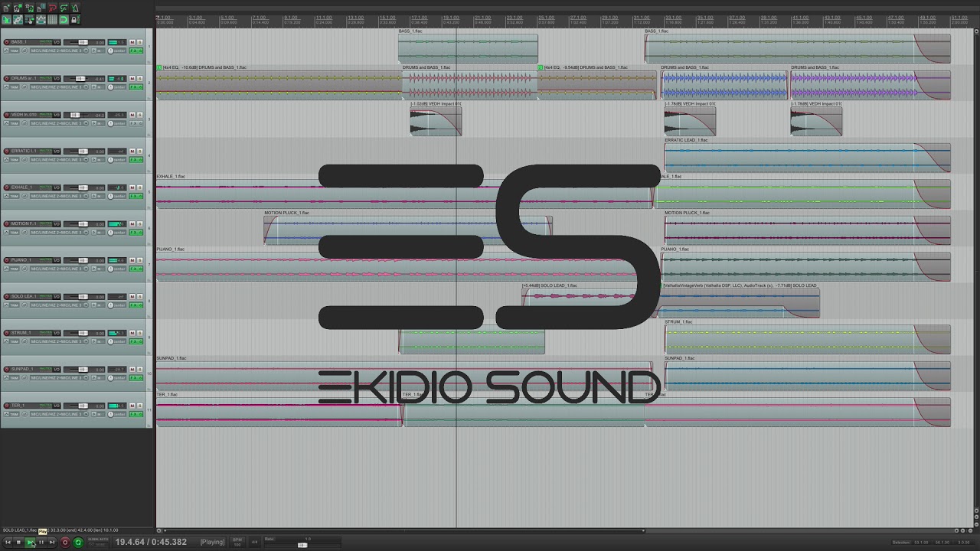Viewport: 980px width, 551px height.
Task: Click the BPM tempo field in transport
Action: [x=237, y=542]
